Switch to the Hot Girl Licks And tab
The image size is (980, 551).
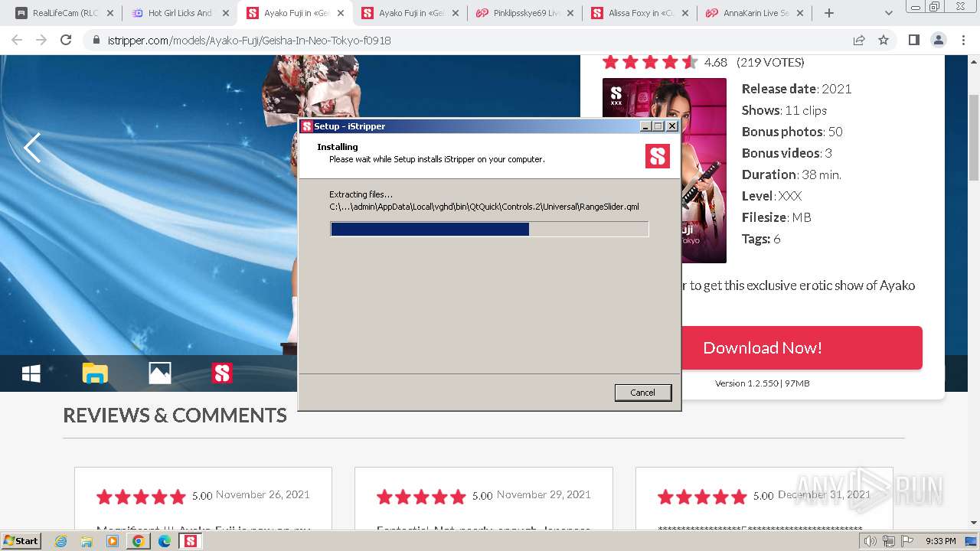coord(179,13)
